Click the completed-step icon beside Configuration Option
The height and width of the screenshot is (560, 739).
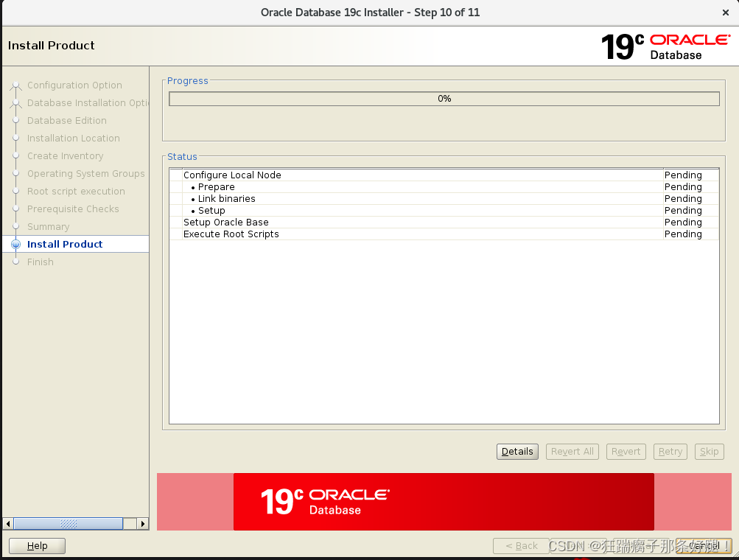15,85
